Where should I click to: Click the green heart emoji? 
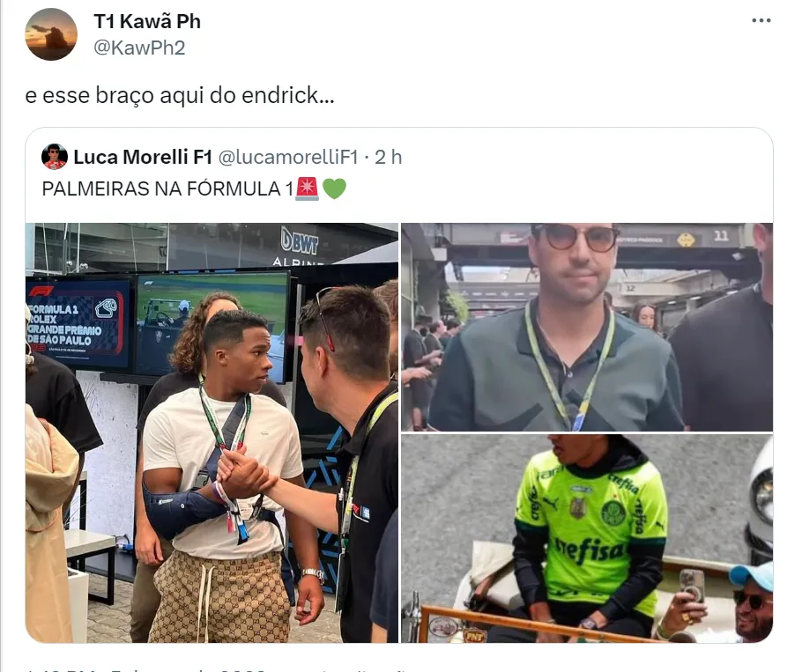tap(334, 188)
